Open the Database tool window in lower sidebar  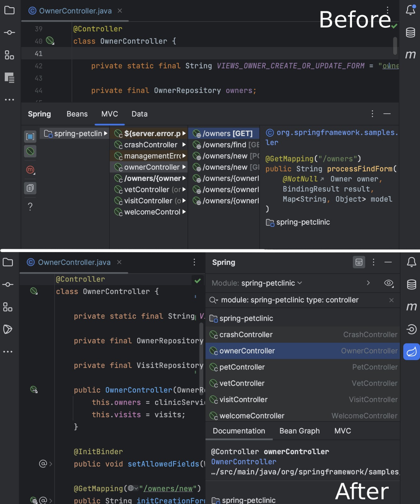[411, 284]
